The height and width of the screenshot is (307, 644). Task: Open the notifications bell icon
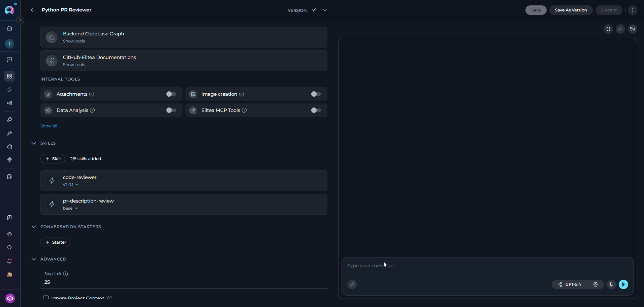[9, 261]
